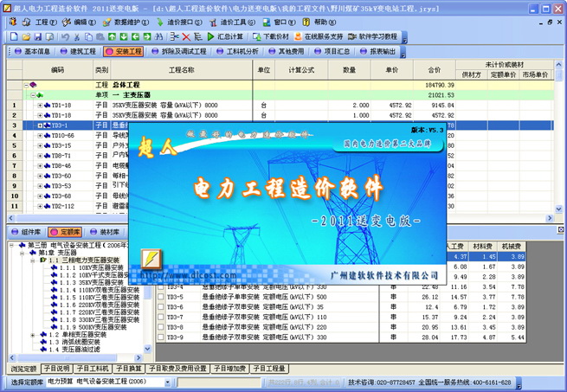Select tree item 1.3 消弧线圈安装

74,342
